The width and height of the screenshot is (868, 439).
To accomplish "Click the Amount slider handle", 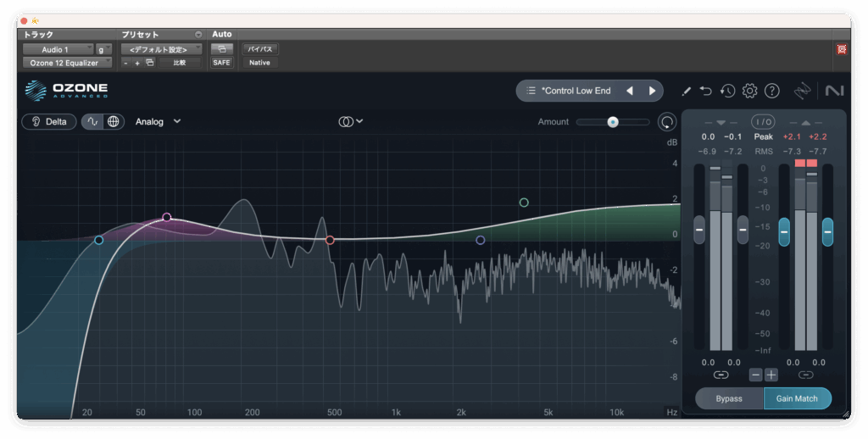I will 612,122.
